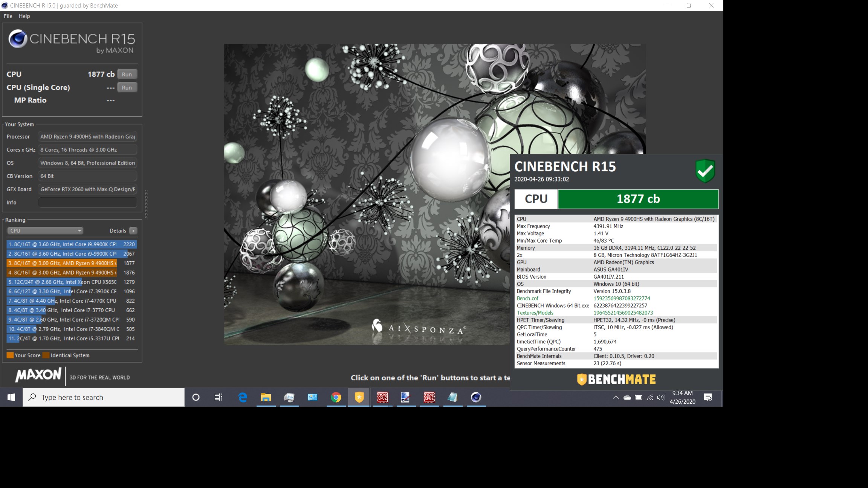Screen dimensions: 868x488
Task: Launch Microsoft Edge from the taskbar
Action: coord(243,397)
